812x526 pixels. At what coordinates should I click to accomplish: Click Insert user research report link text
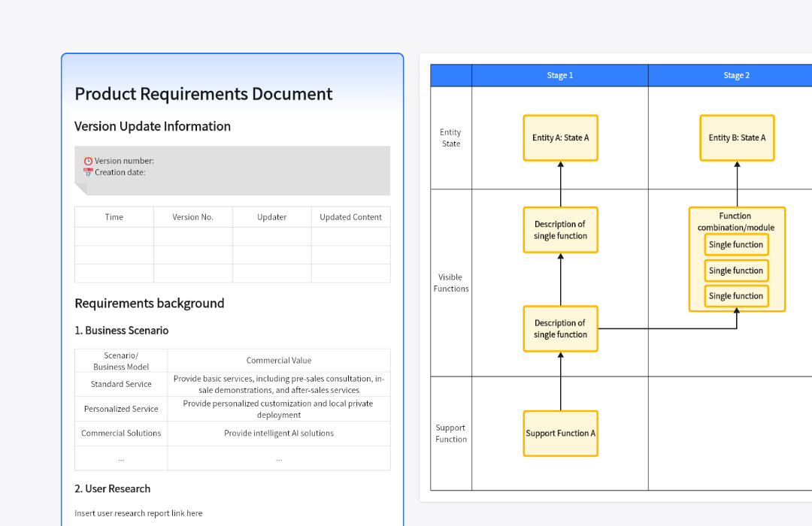[138, 513]
